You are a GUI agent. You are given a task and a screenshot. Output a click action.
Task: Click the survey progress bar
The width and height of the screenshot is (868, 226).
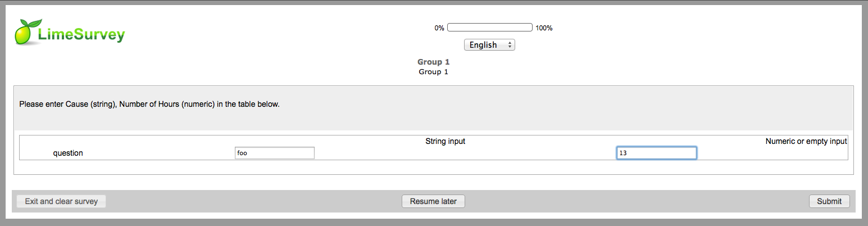[489, 28]
